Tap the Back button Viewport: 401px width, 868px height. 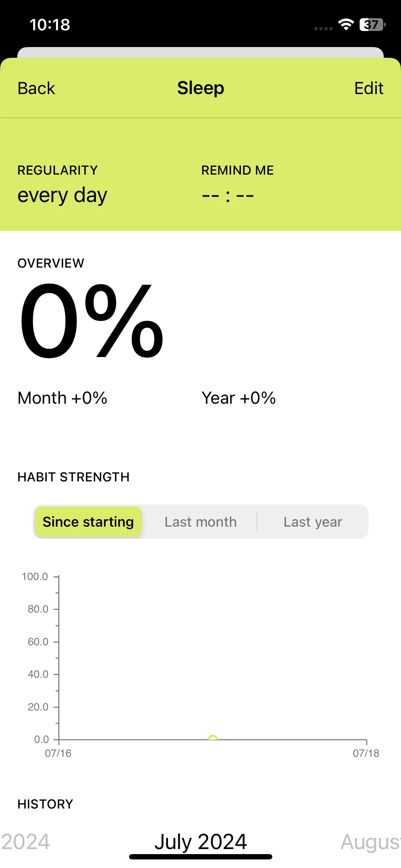pyautogui.click(x=36, y=88)
